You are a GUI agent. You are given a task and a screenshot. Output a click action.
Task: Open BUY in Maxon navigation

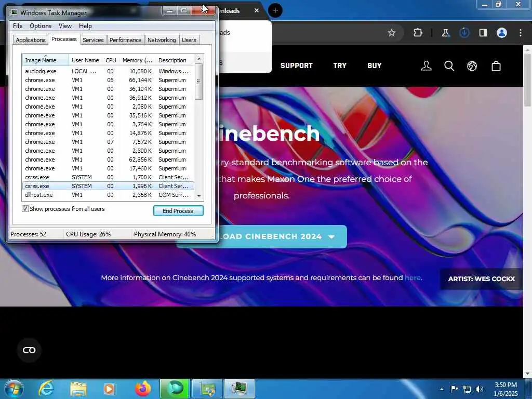[x=374, y=65]
